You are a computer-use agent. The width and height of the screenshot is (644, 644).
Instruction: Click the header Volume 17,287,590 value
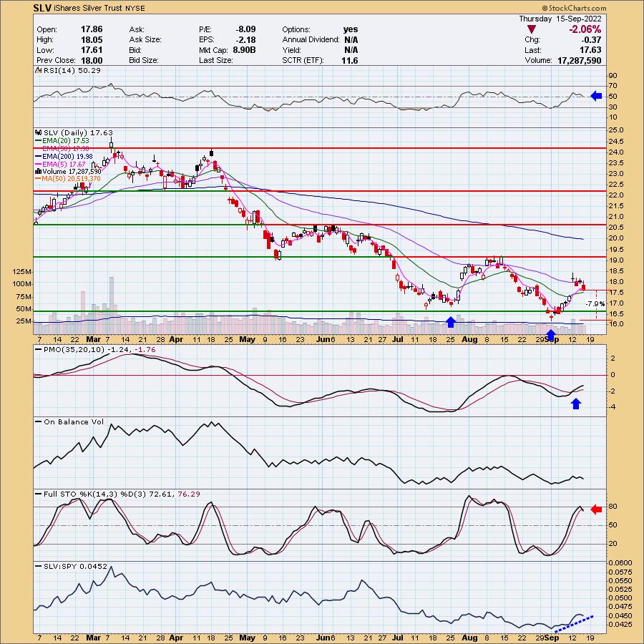tap(579, 60)
